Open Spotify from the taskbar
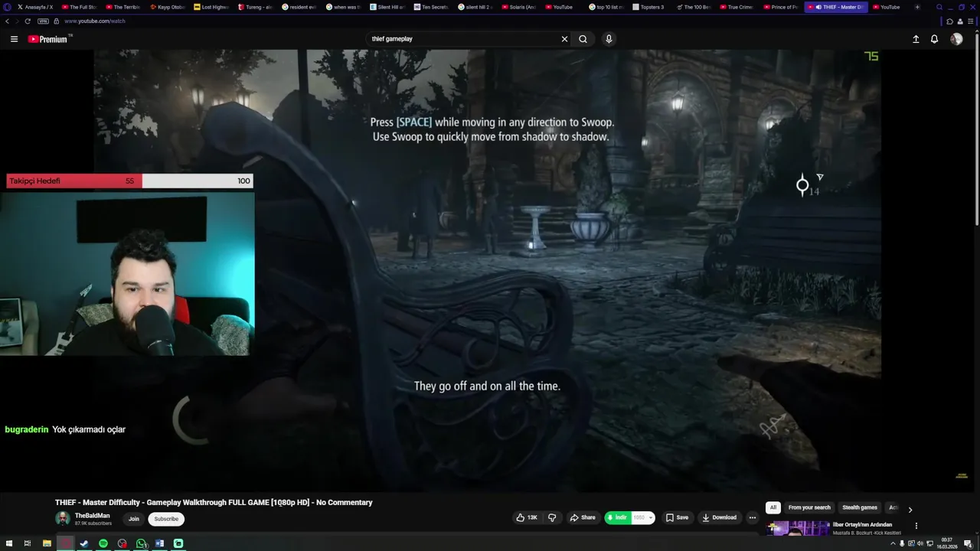The width and height of the screenshot is (980, 551). click(103, 543)
